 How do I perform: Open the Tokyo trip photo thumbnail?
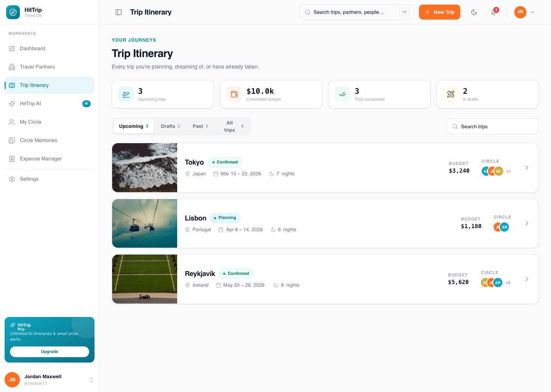(145, 168)
